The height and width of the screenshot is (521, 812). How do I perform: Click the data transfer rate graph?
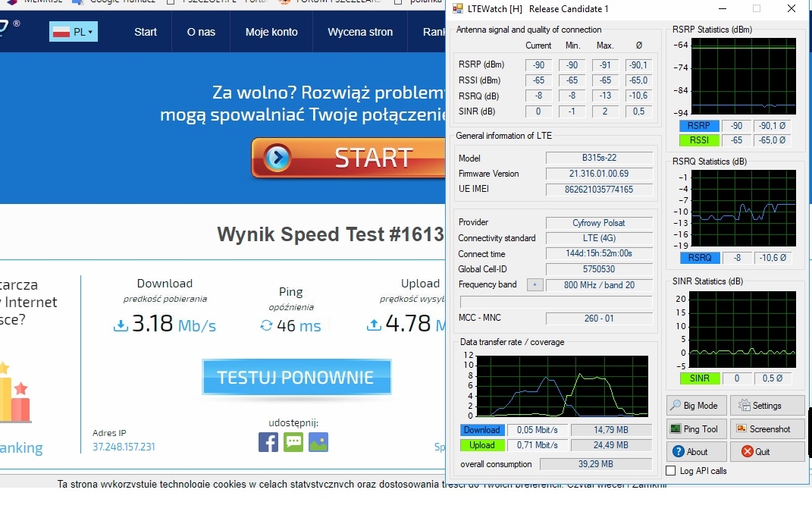[562, 386]
